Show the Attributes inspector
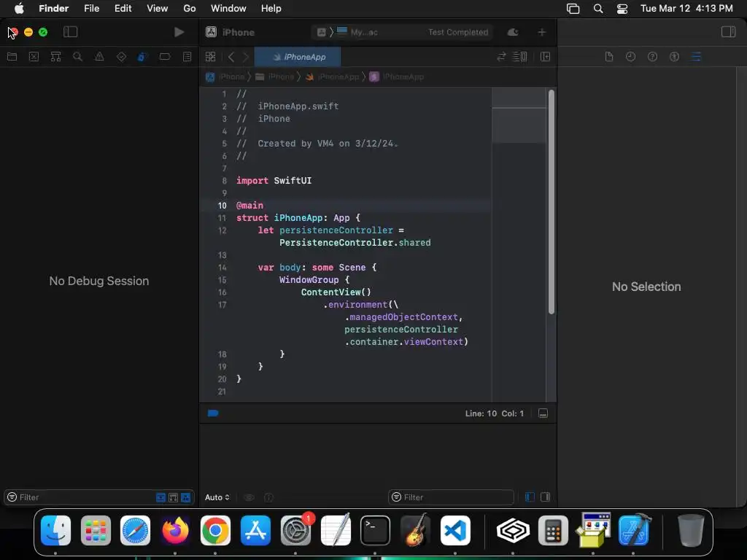This screenshot has height=560, width=747. tap(696, 57)
